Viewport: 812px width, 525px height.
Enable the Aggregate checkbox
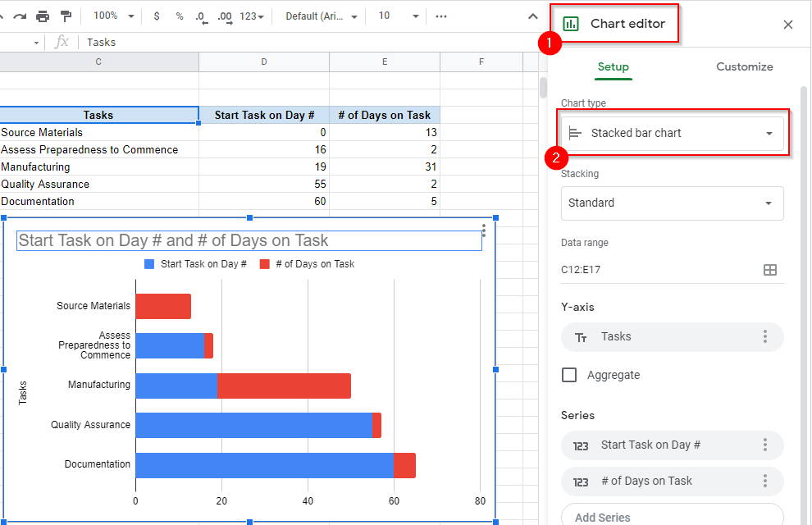click(569, 375)
